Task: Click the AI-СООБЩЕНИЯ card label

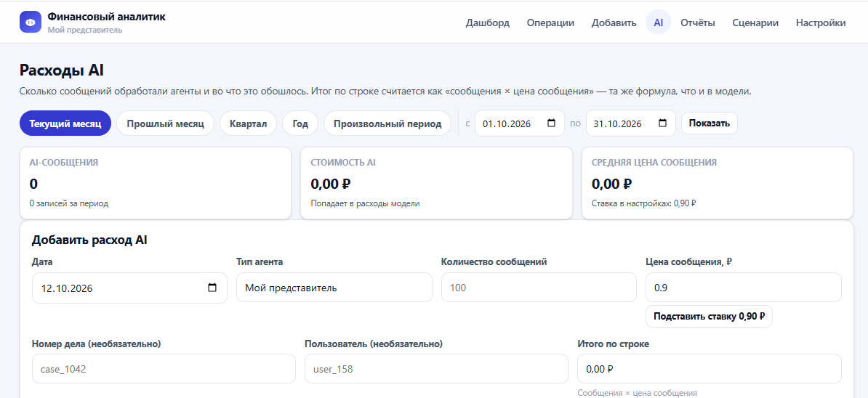Action: (64, 163)
